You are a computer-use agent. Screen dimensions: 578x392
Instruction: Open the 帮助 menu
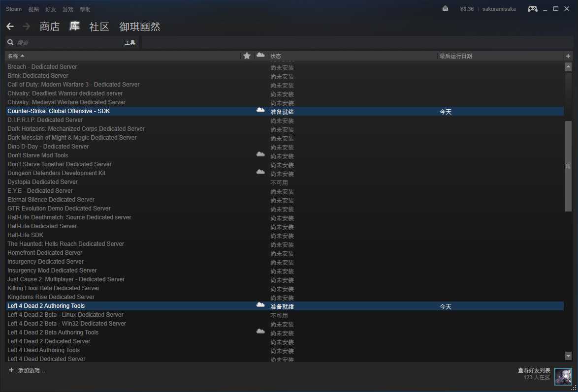click(x=85, y=9)
